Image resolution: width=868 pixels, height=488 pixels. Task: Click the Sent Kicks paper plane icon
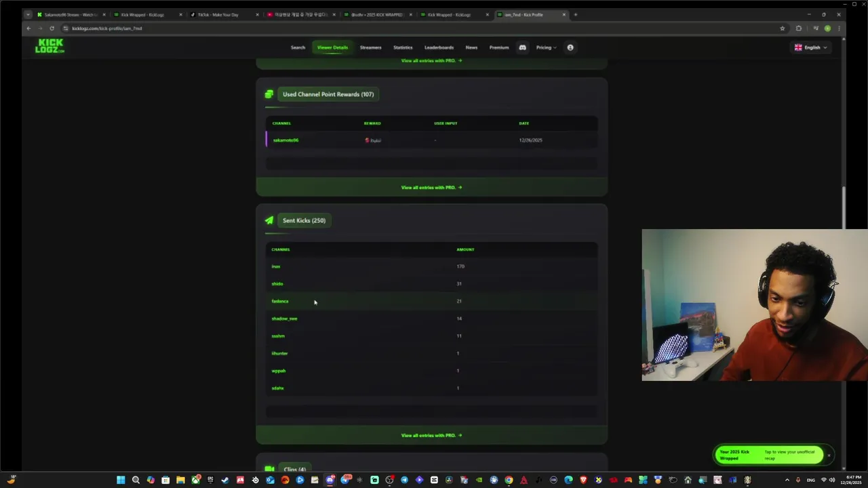click(269, 220)
